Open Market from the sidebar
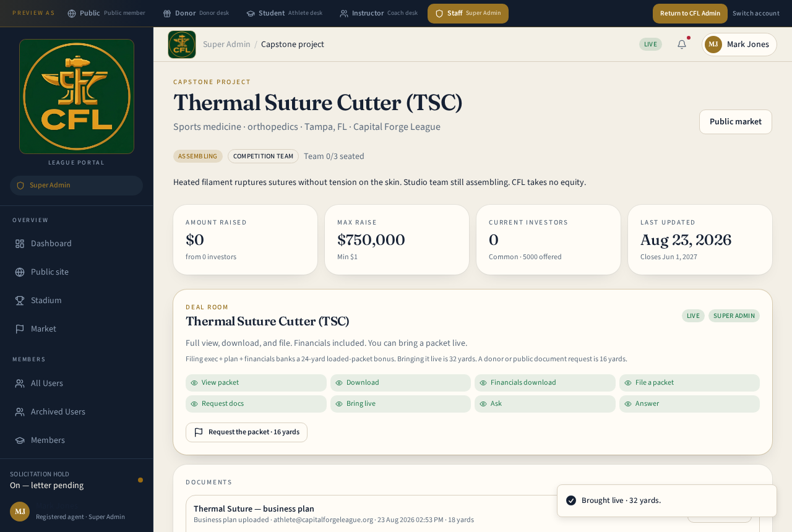This screenshot has width=792, height=532. (x=76, y=329)
